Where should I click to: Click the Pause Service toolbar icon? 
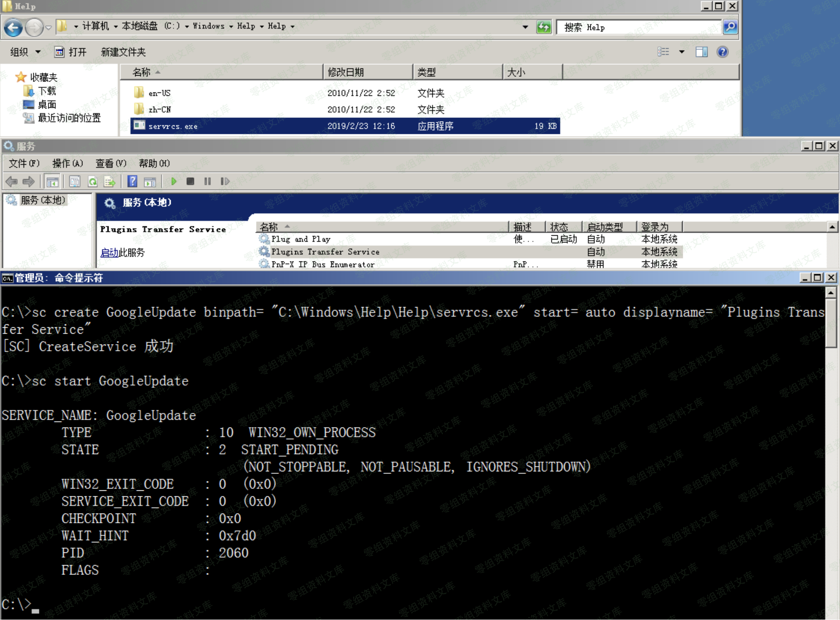pos(207,182)
